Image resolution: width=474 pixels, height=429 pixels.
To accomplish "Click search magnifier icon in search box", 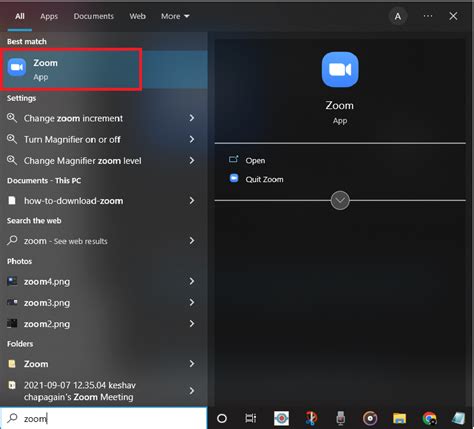I will coord(13,418).
